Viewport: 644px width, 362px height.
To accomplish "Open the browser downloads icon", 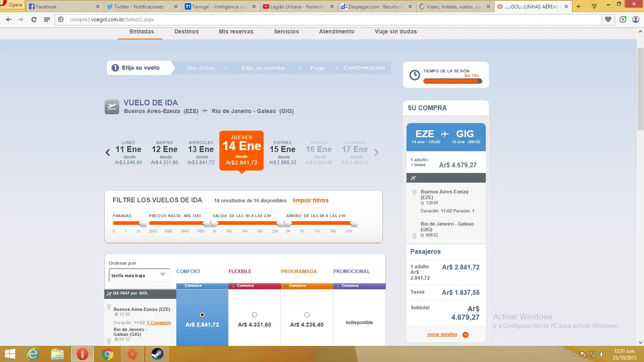I will (623, 19).
